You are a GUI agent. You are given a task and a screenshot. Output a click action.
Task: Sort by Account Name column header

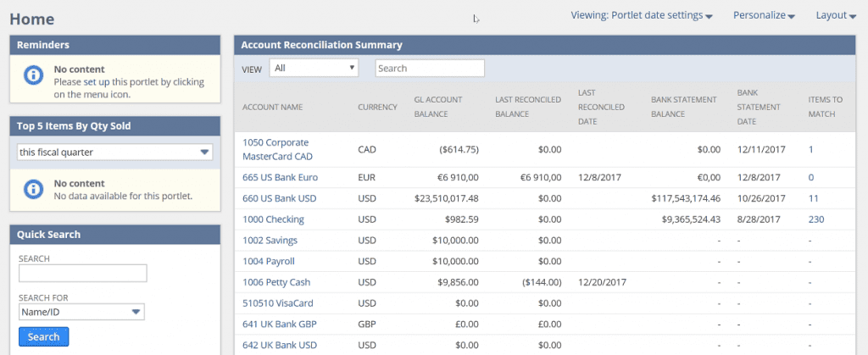point(272,107)
